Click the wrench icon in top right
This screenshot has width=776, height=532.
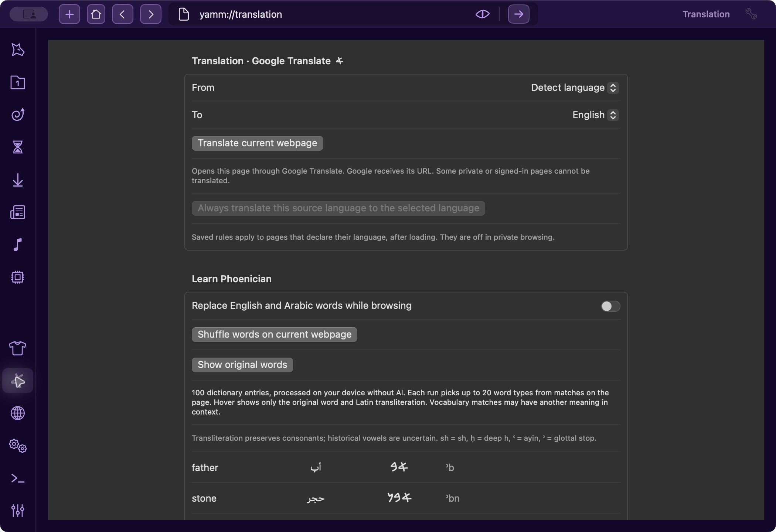pyautogui.click(x=751, y=14)
